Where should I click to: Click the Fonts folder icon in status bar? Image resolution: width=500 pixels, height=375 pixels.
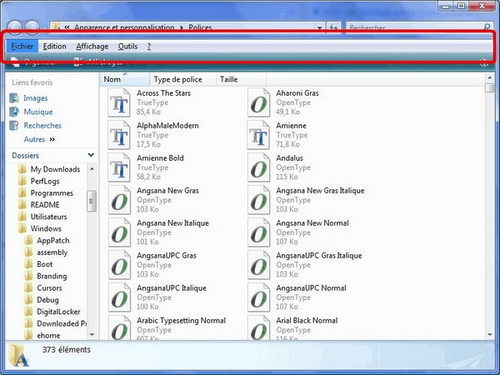point(18,355)
